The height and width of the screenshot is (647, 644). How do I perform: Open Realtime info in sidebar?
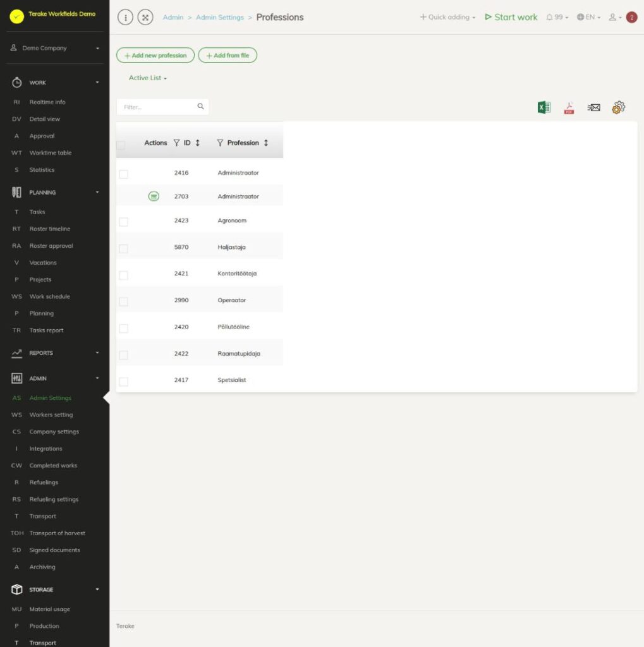coord(47,102)
